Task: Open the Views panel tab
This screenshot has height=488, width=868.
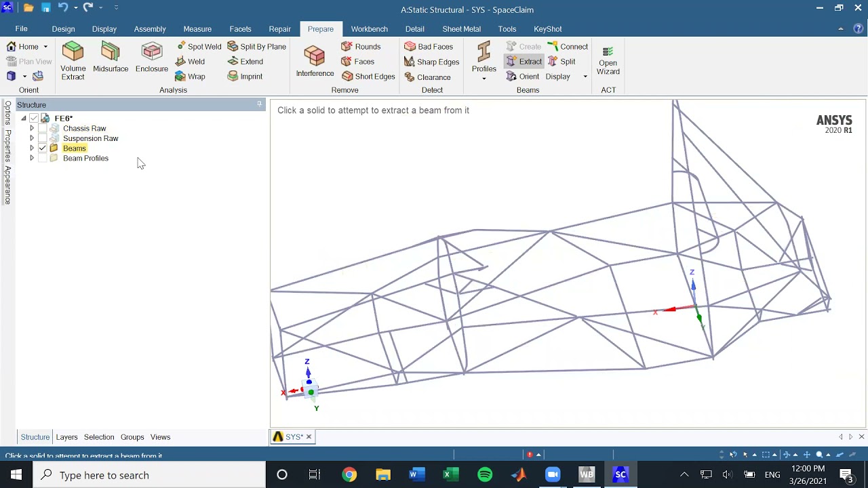Action: tap(160, 437)
